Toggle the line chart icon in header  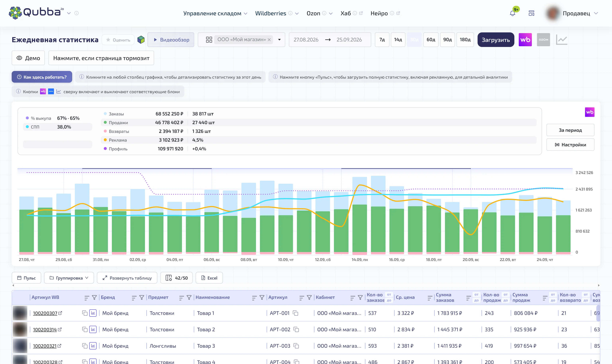coord(561,40)
